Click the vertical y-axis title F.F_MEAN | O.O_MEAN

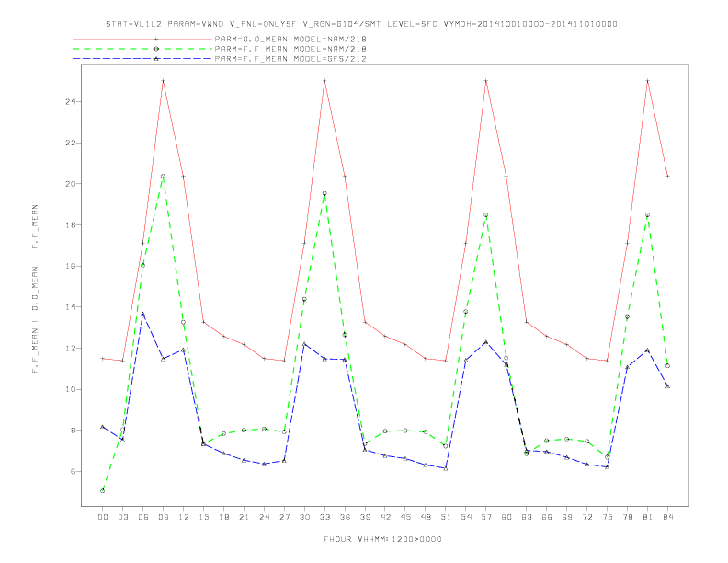coord(35,289)
